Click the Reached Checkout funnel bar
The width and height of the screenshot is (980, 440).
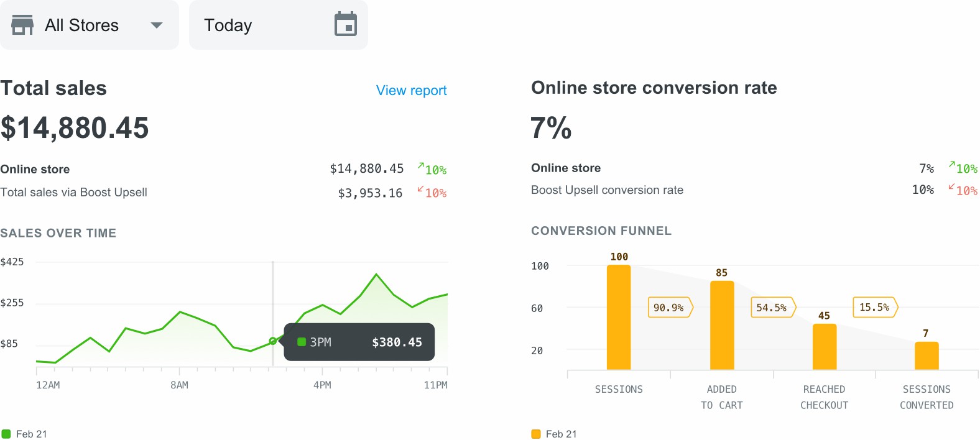point(825,347)
